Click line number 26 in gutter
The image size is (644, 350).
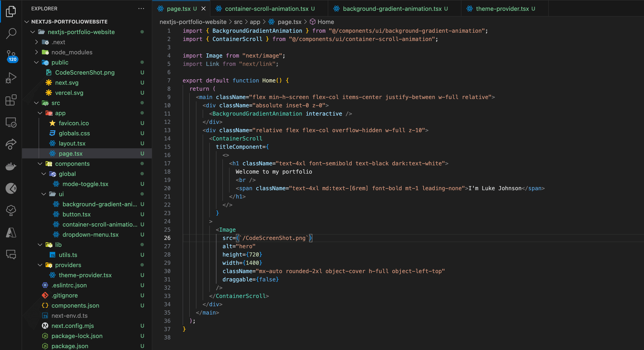coord(167,238)
